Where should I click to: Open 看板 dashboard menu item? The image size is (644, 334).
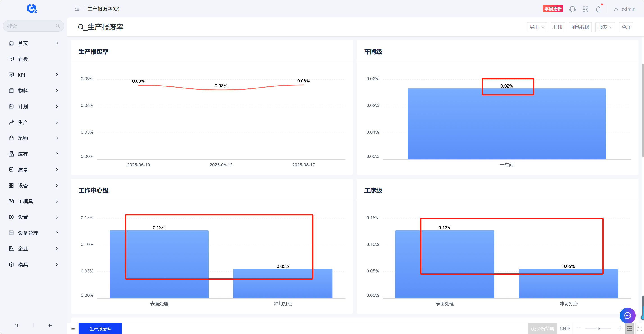[23, 59]
